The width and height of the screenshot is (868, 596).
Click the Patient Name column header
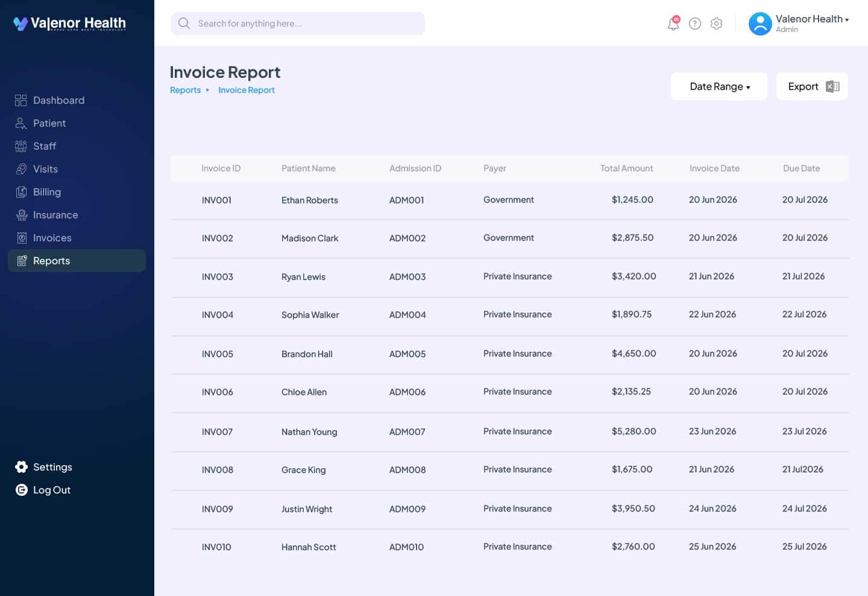pos(309,168)
